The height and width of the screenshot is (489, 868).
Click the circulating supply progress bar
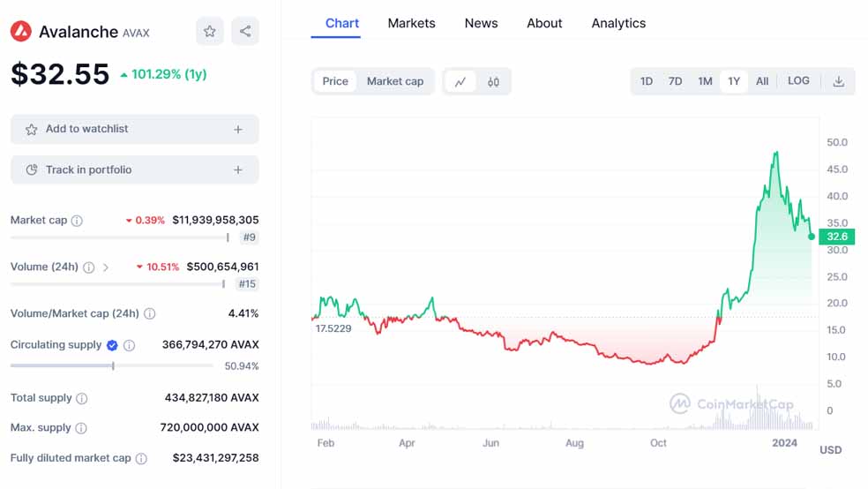pos(111,365)
